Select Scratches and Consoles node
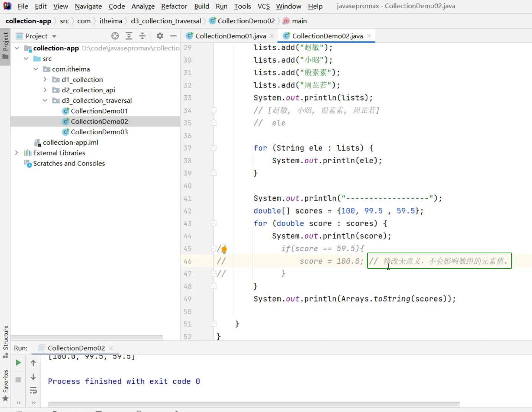This screenshot has height=412, width=532. coord(65,163)
